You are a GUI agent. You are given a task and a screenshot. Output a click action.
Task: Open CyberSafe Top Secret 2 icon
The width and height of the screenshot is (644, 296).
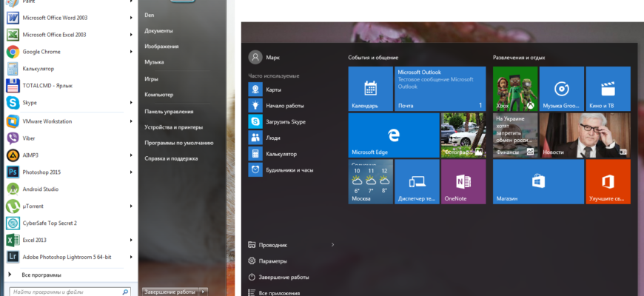pyautogui.click(x=13, y=223)
